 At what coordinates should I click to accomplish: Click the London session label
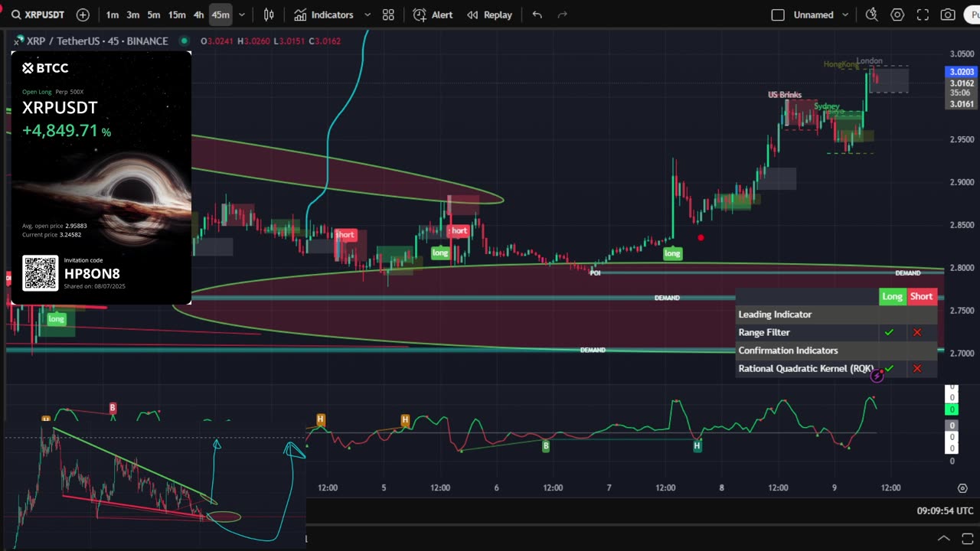pyautogui.click(x=869, y=61)
